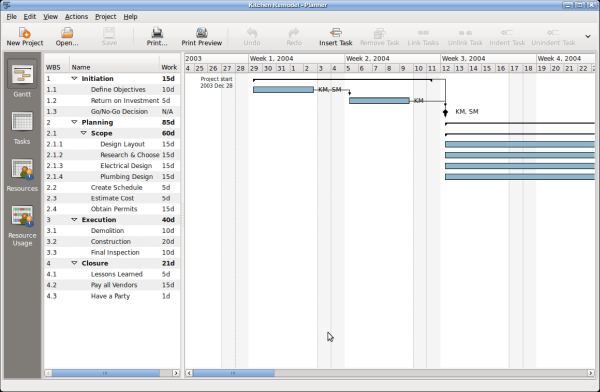Click the Gantt chart horizontal scrollbar thumb
This screenshot has width=600, height=392.
point(233,373)
